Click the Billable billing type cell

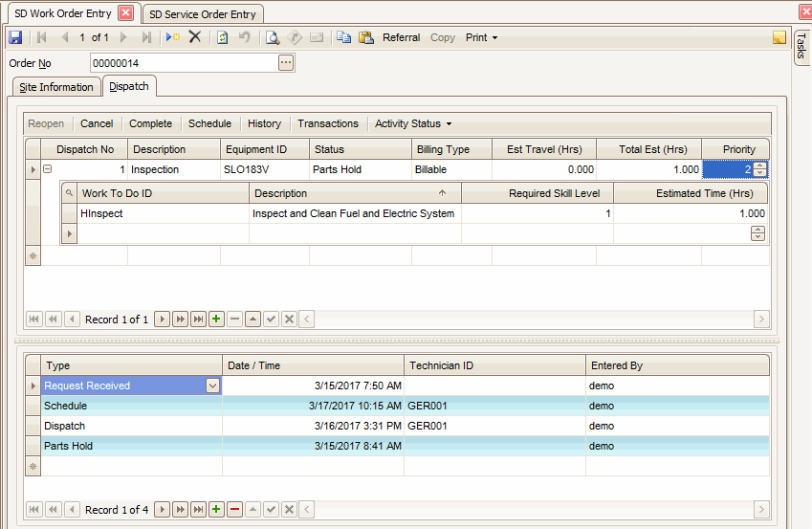(x=451, y=169)
